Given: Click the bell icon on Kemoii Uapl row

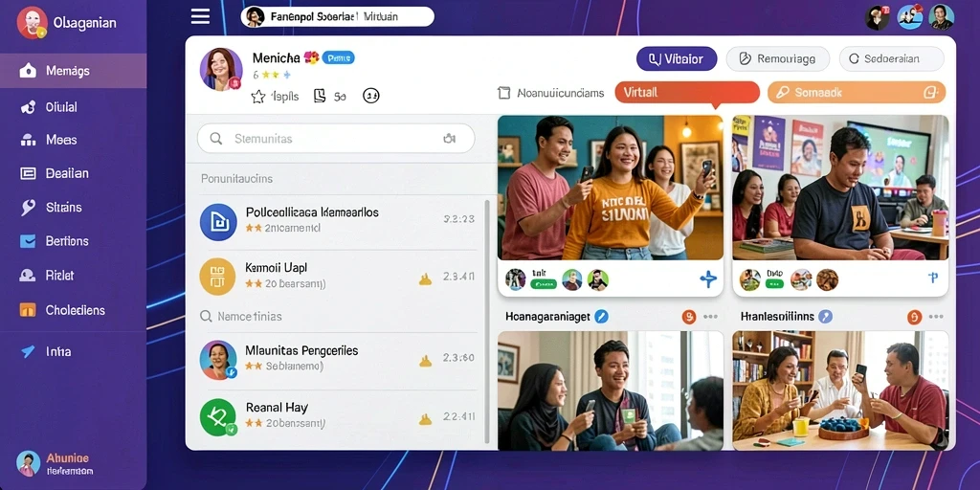Looking at the screenshot, I should [425, 278].
